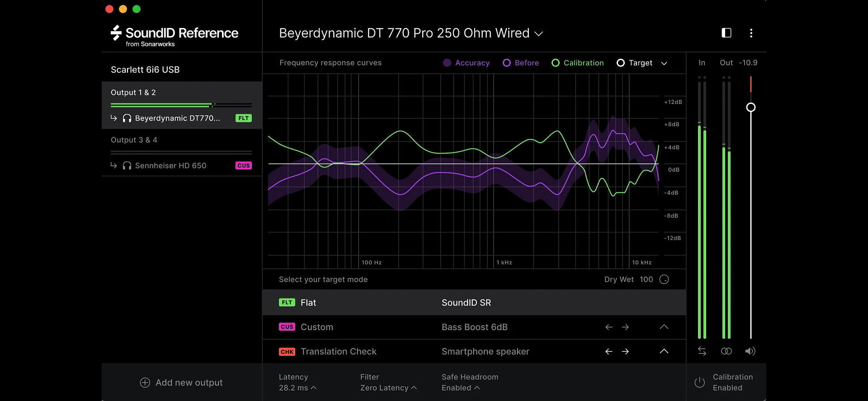Expand the Custom target mode chevron
868x401 pixels.
(x=664, y=327)
